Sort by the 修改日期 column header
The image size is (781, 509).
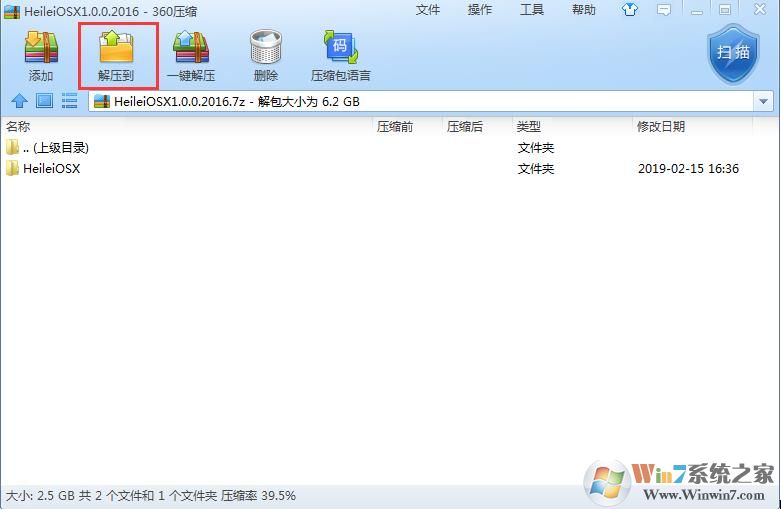pyautogui.click(x=692, y=127)
